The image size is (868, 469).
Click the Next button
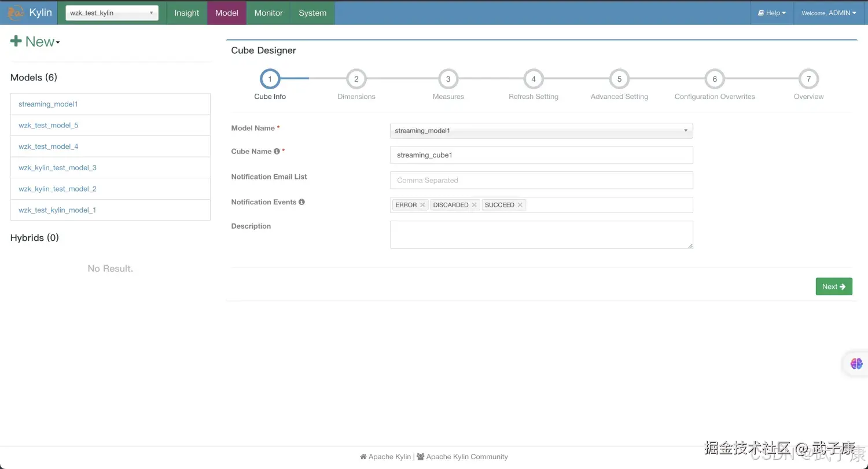pyautogui.click(x=834, y=287)
